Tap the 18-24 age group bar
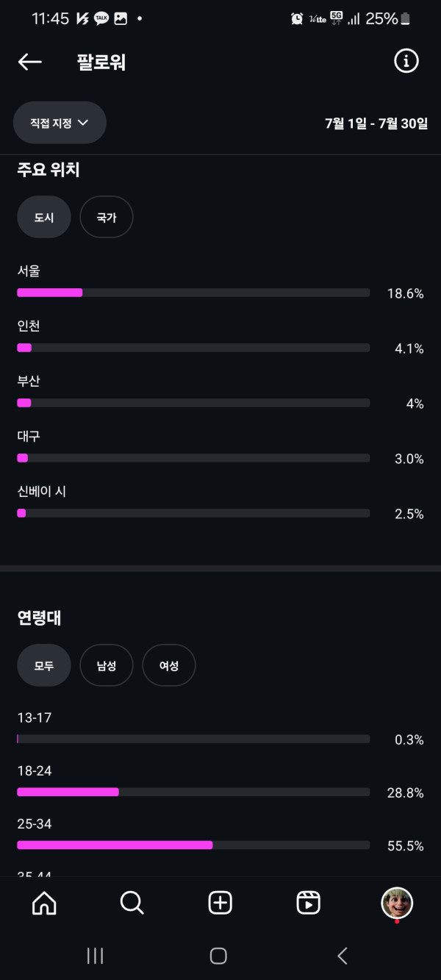 [x=193, y=792]
